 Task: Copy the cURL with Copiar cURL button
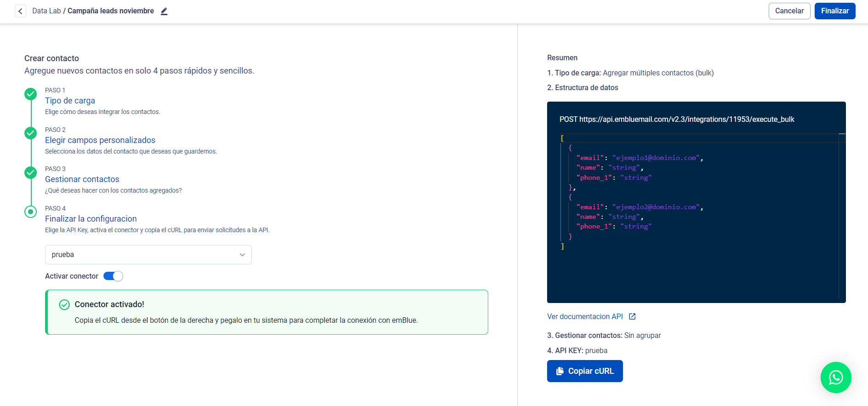point(584,371)
